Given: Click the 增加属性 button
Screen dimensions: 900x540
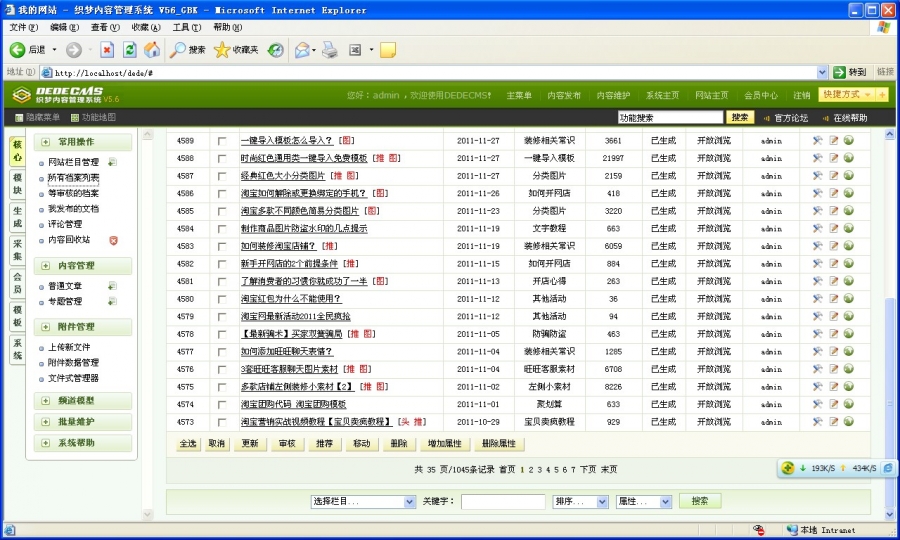Looking at the screenshot, I should pos(444,444).
